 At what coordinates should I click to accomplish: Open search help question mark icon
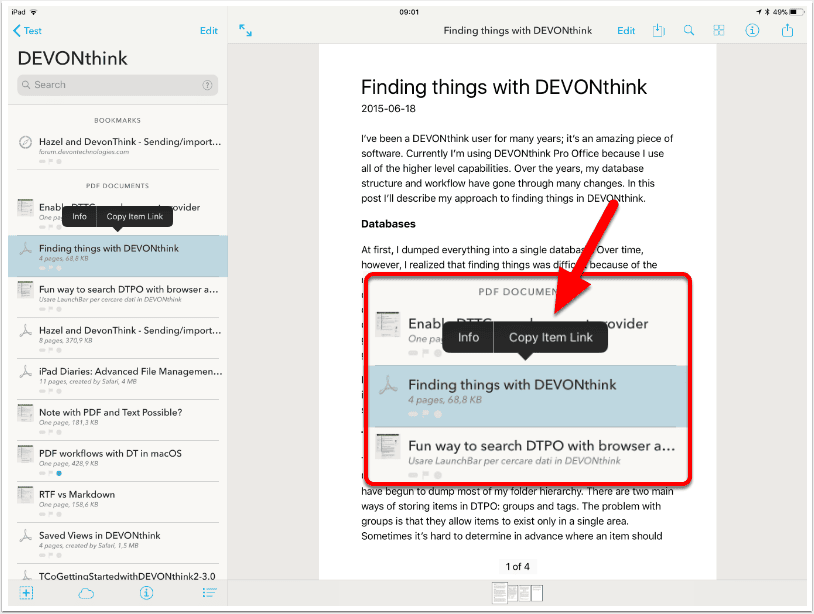pos(207,85)
